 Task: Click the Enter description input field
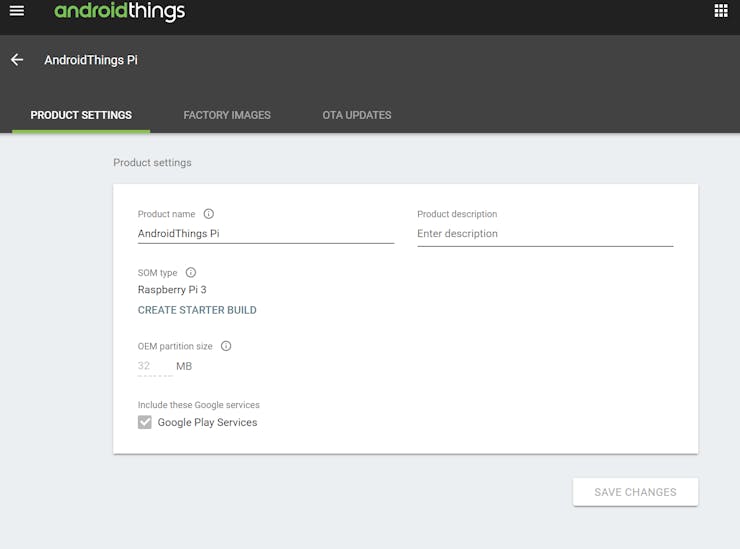[545, 234]
